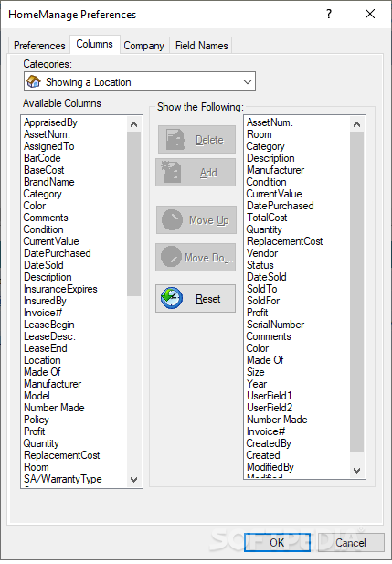Click the Available Columns scrollbar thumb
Viewport: 392px width, 564px height.
point(133,214)
